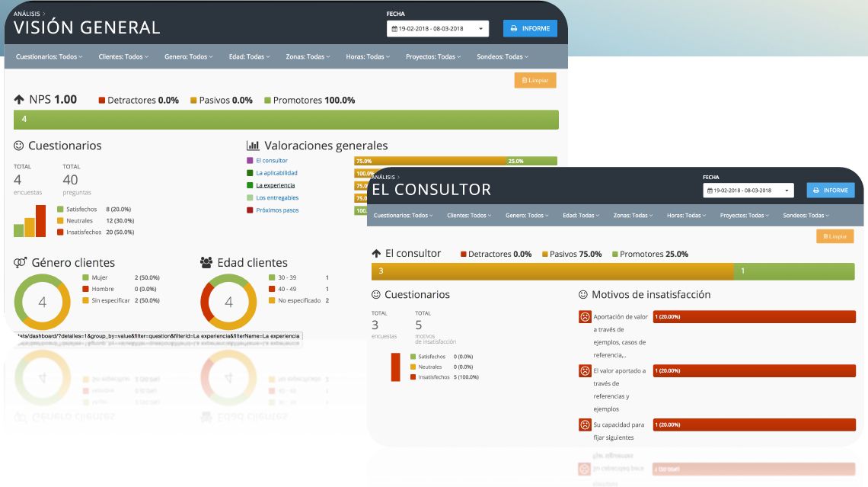
Task: Open Zonas: Todas filter in El Consultor panel
Action: click(633, 216)
